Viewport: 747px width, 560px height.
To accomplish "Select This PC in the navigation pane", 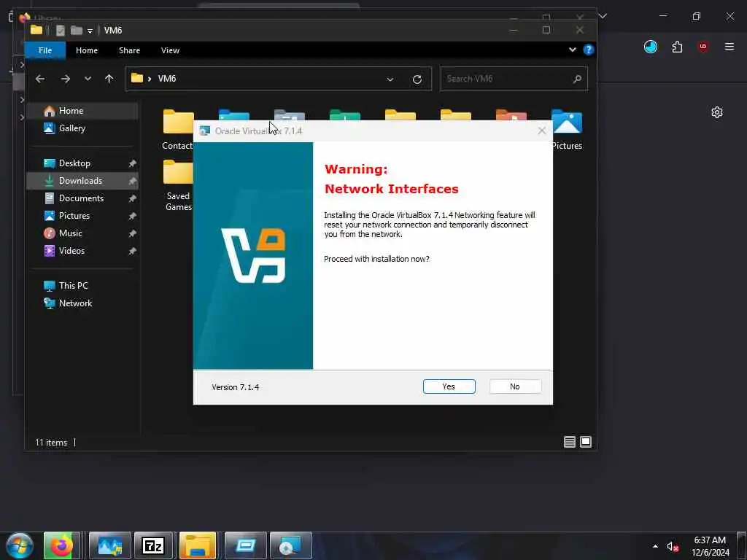I will pos(82,286).
